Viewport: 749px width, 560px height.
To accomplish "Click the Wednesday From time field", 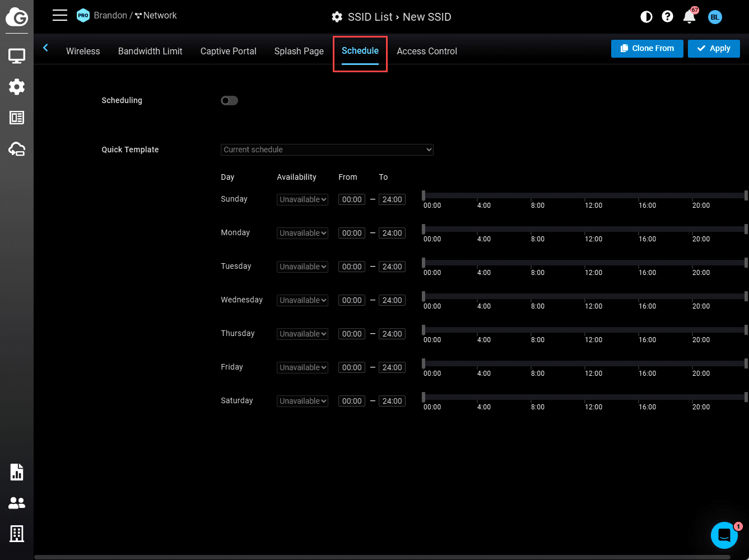I will click(x=352, y=300).
